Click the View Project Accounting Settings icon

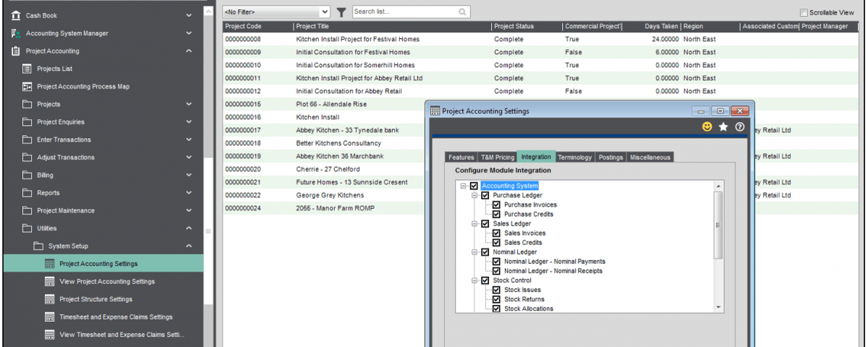pos(50,281)
